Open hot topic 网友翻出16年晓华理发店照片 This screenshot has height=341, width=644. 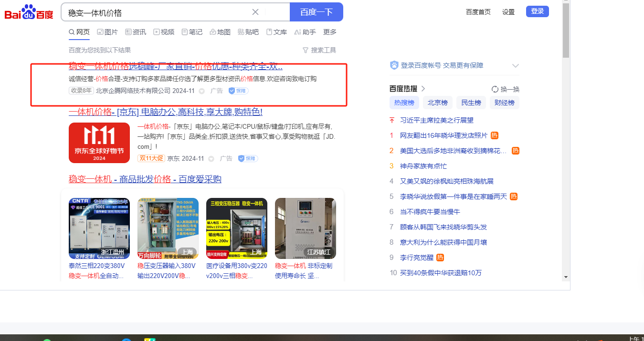444,135
